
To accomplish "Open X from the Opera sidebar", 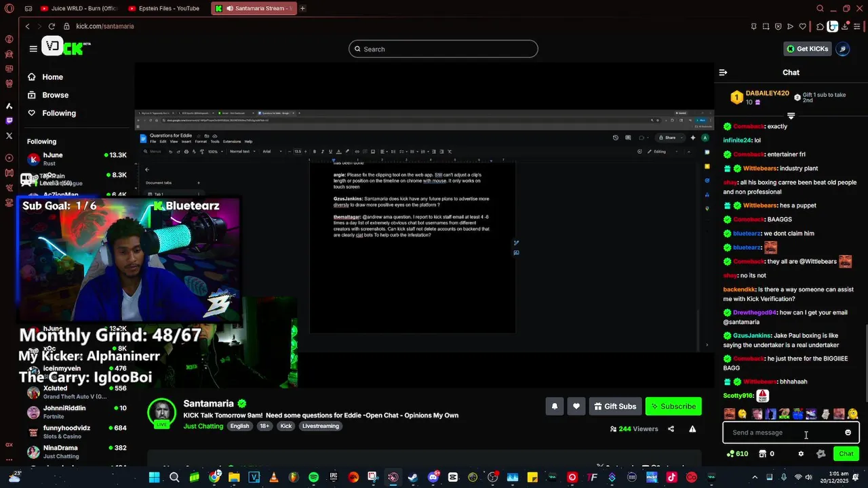I will [x=9, y=136].
